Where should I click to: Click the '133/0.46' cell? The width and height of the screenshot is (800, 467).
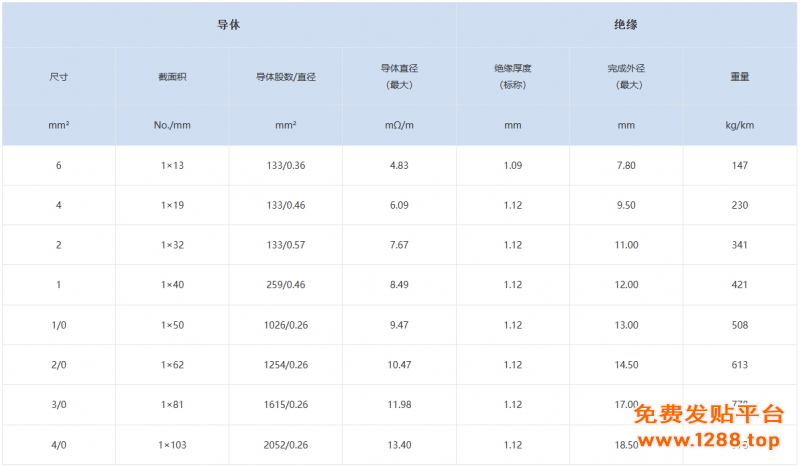click(286, 205)
